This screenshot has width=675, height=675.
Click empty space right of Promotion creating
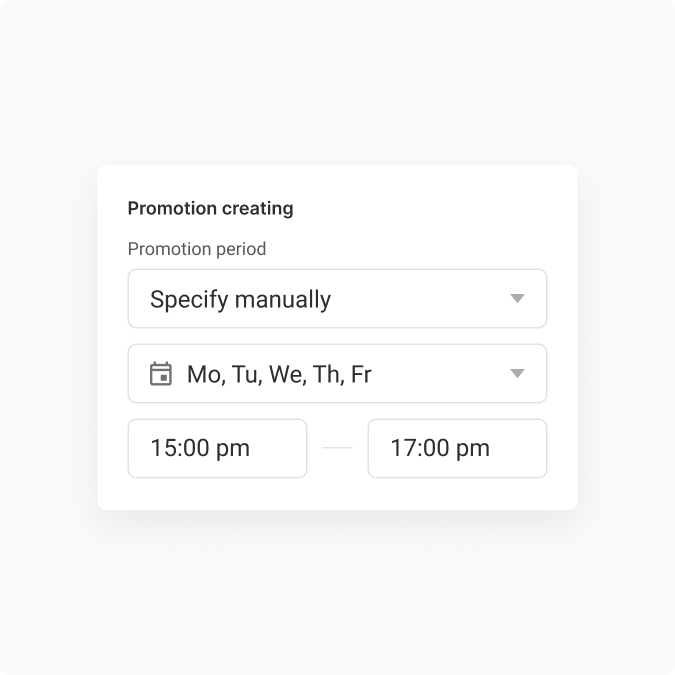430,209
